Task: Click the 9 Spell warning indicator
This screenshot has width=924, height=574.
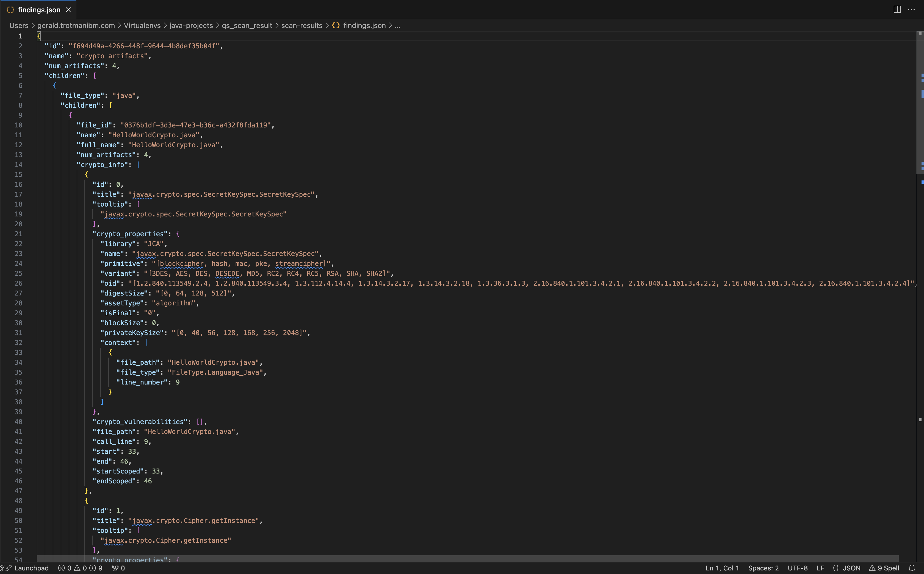Action: click(x=884, y=568)
